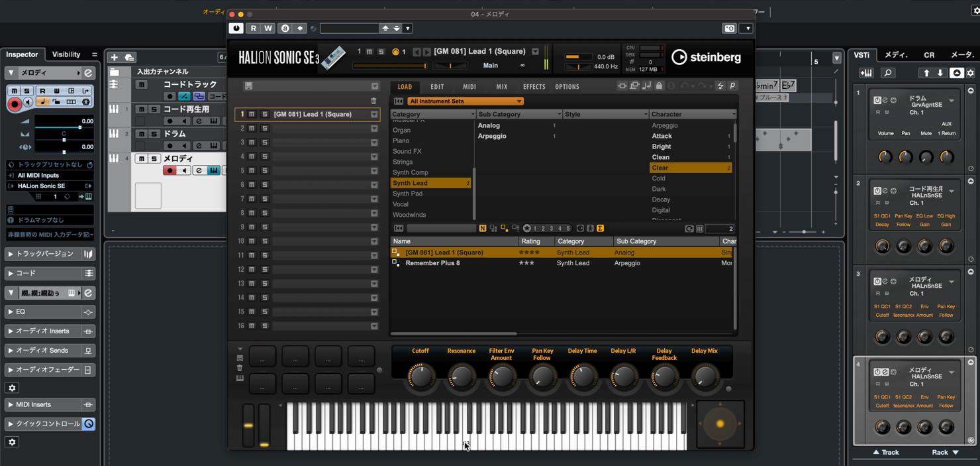Screen dimensions: 980x466
Task: Switch to the OPTIONS tab
Action: point(567,87)
